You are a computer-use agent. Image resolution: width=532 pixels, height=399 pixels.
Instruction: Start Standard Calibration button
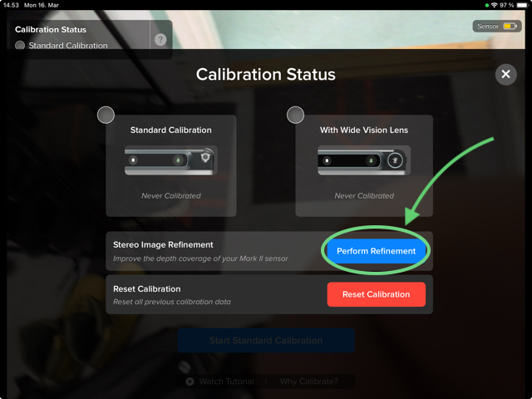[266, 340]
